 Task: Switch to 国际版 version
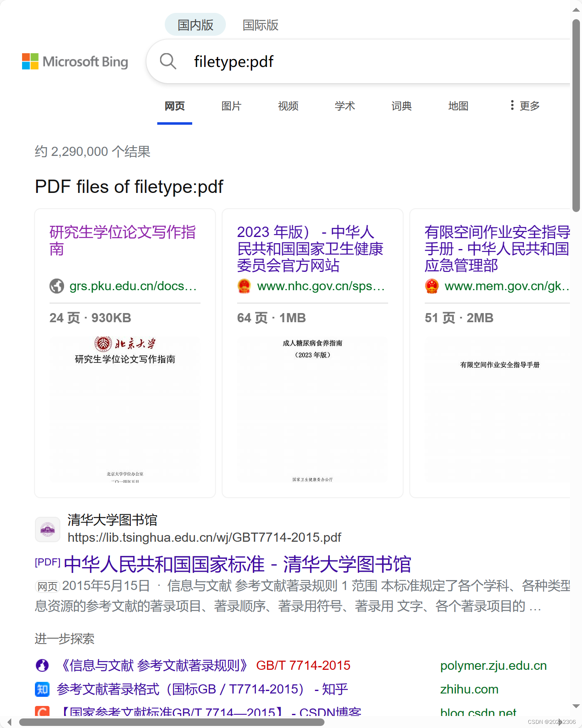(260, 25)
